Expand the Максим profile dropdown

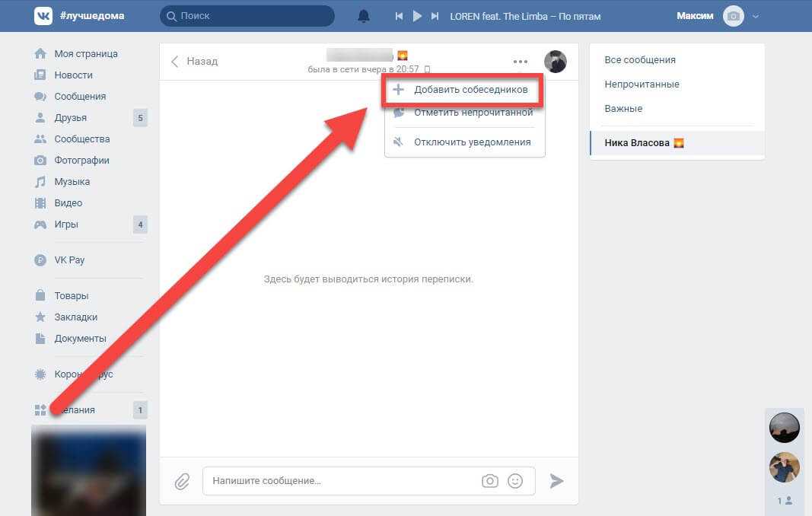coord(755,16)
